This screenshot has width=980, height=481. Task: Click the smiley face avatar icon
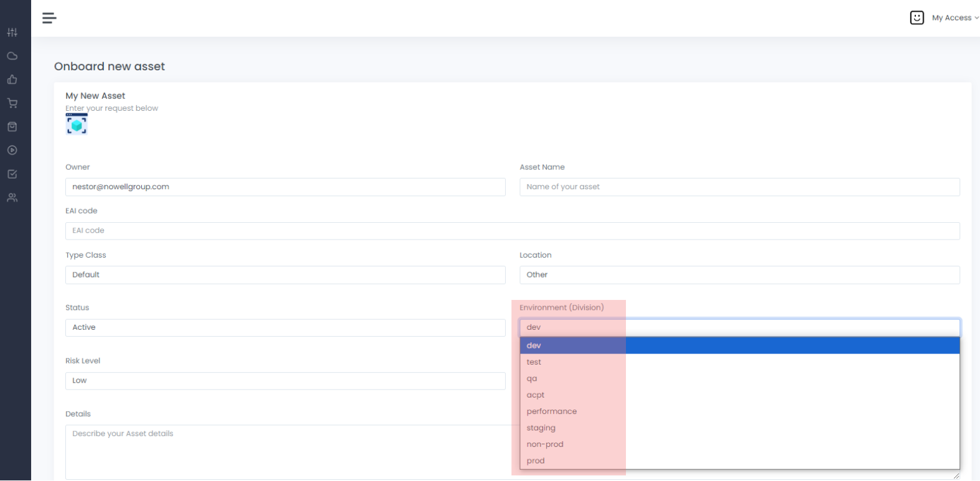(x=917, y=18)
